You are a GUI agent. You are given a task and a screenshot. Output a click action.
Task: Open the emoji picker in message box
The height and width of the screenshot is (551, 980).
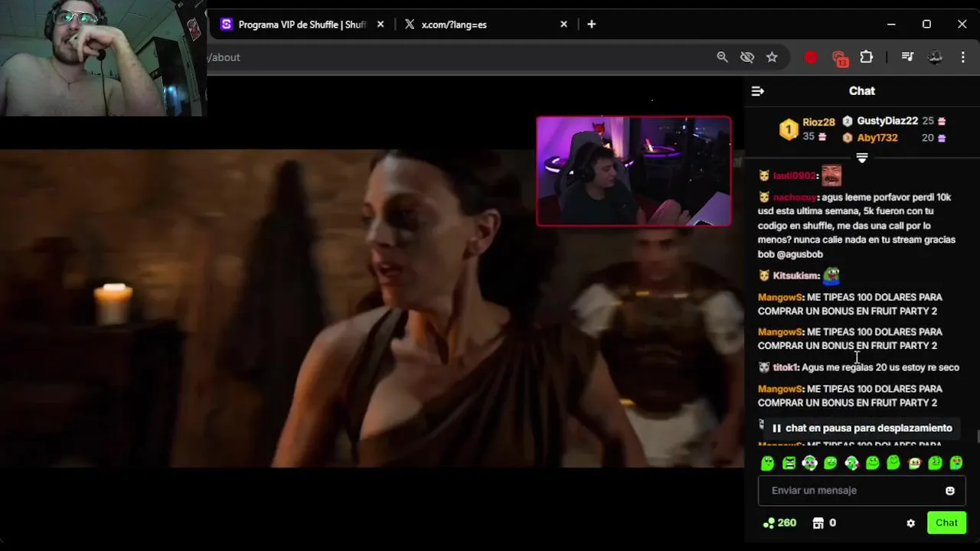click(x=950, y=491)
